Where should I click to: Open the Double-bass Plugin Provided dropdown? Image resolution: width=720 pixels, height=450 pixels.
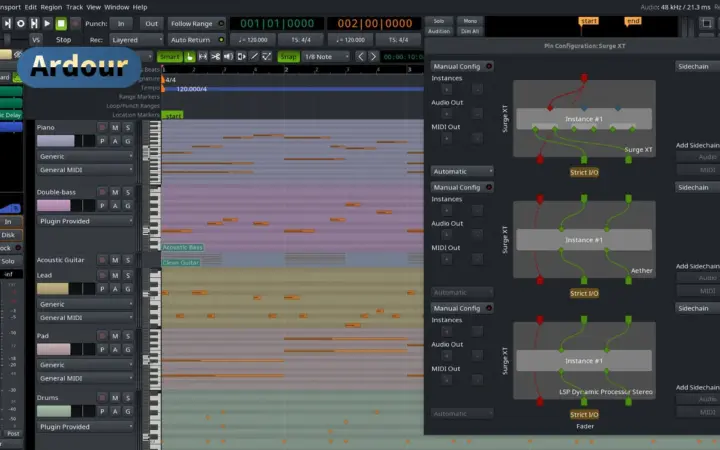85,221
